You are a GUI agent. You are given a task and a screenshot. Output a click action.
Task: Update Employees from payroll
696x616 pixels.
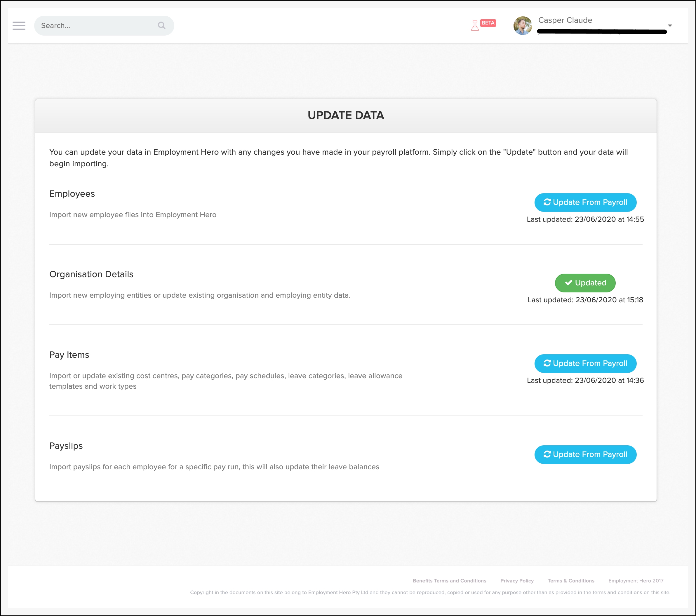(x=585, y=202)
